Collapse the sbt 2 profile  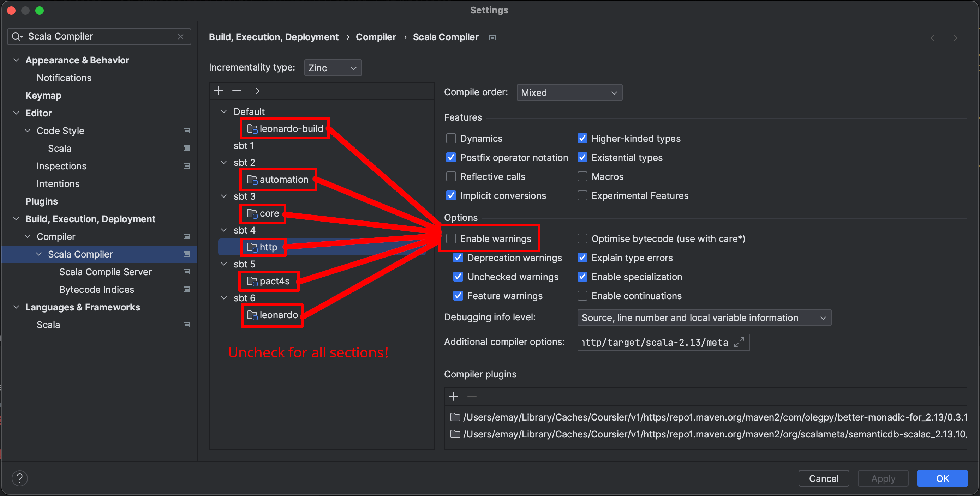tap(224, 162)
